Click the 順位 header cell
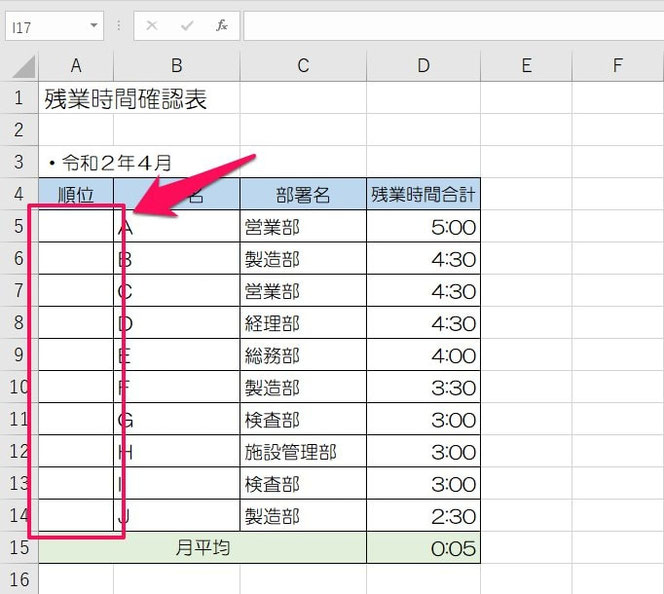This screenshot has height=594, width=664. pyautogui.click(x=76, y=194)
